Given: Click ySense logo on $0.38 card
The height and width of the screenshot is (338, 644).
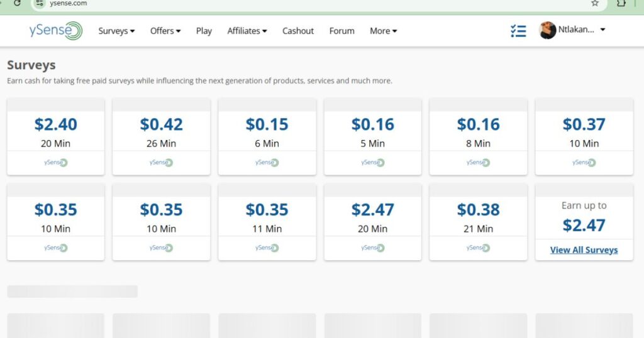Looking at the screenshot, I should click(479, 248).
